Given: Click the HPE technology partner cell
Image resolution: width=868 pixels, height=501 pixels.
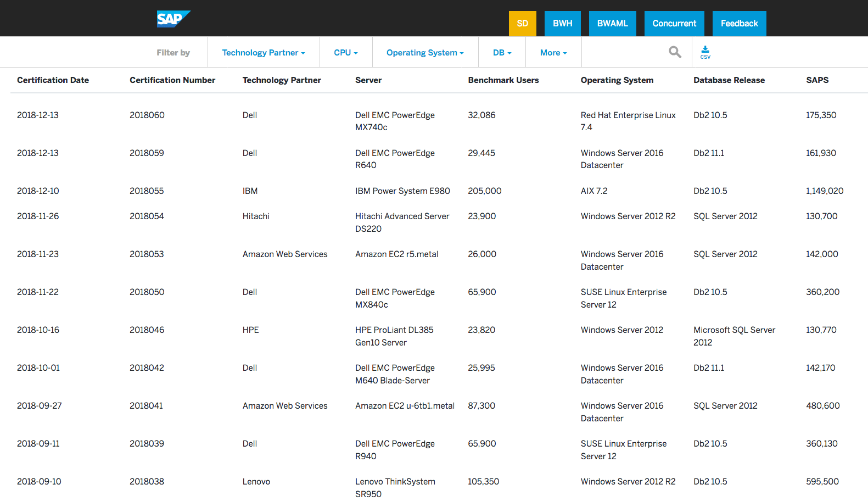Looking at the screenshot, I should [251, 330].
